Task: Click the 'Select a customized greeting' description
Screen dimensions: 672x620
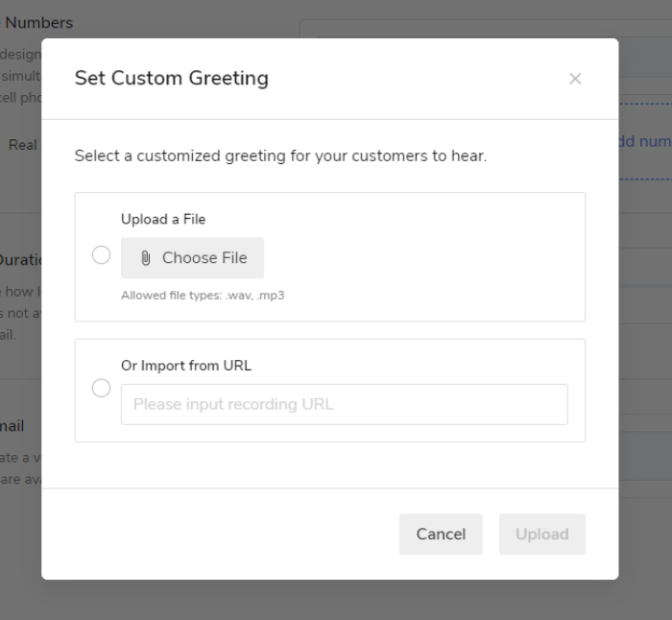Action: 280,155
